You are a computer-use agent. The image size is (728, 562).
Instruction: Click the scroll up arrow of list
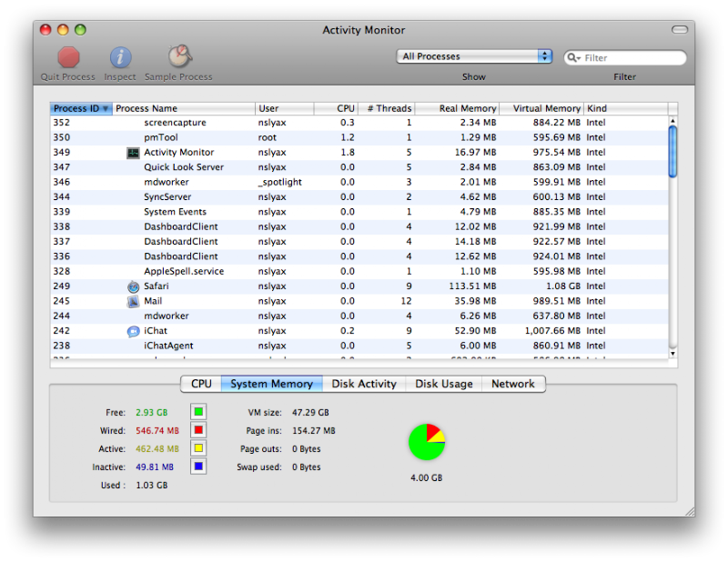[x=672, y=121]
